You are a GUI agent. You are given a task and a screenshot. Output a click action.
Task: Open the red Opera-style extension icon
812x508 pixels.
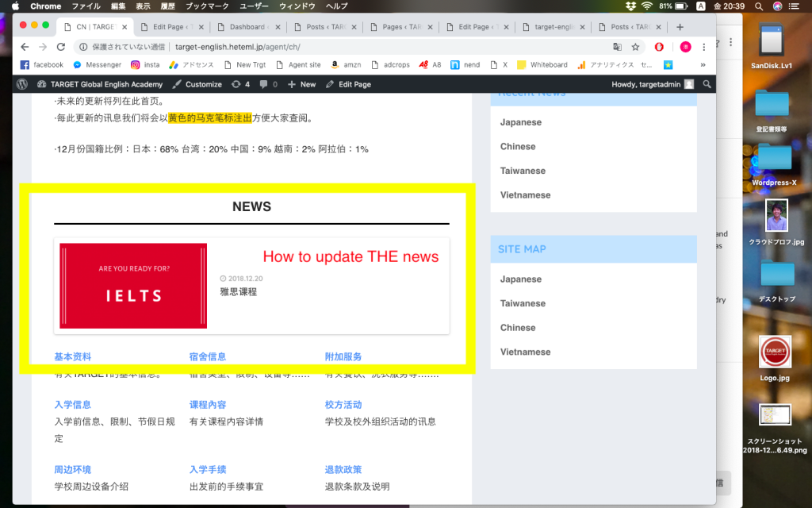[x=659, y=47]
